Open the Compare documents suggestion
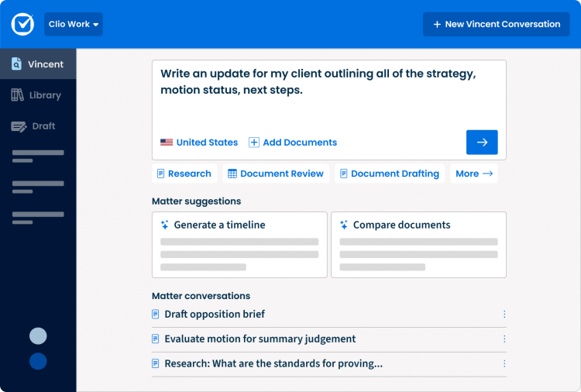The image size is (581, 392). click(x=418, y=245)
